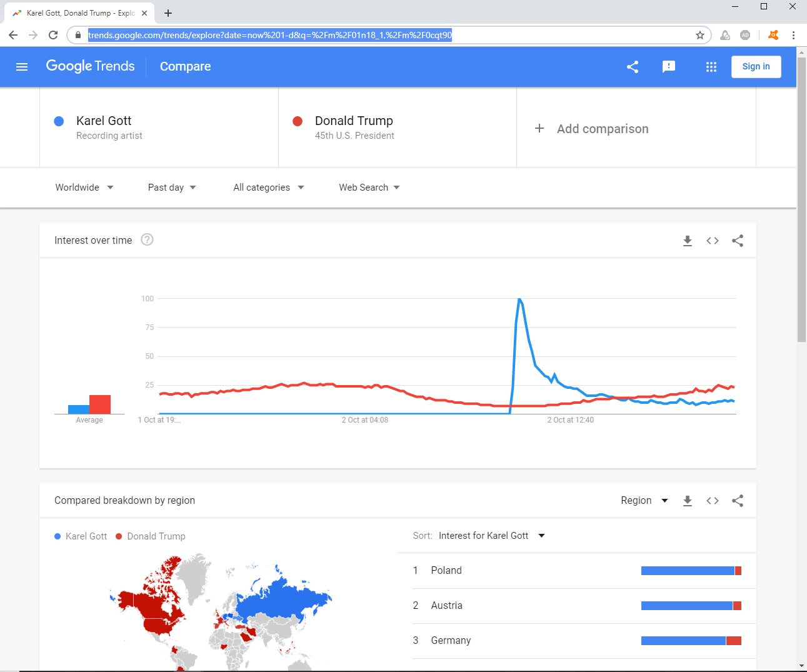This screenshot has height=672, width=807.
Task: Click Add comparison
Action: point(603,129)
